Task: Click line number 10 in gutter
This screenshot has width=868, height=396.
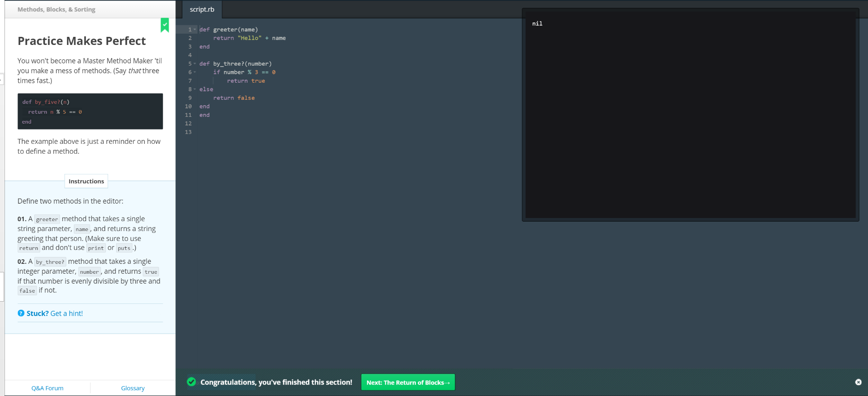Action: (188, 107)
